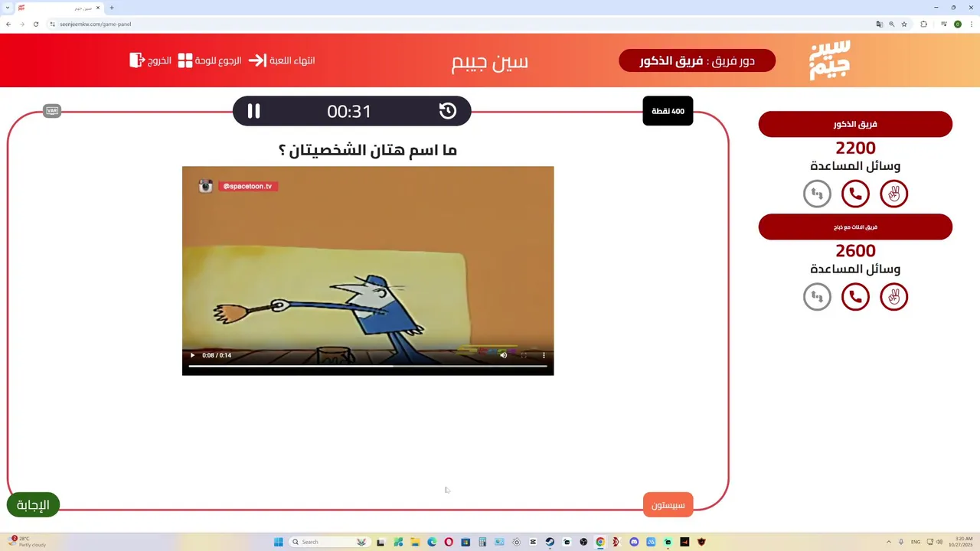Seek on the video progress bar

coord(367,366)
